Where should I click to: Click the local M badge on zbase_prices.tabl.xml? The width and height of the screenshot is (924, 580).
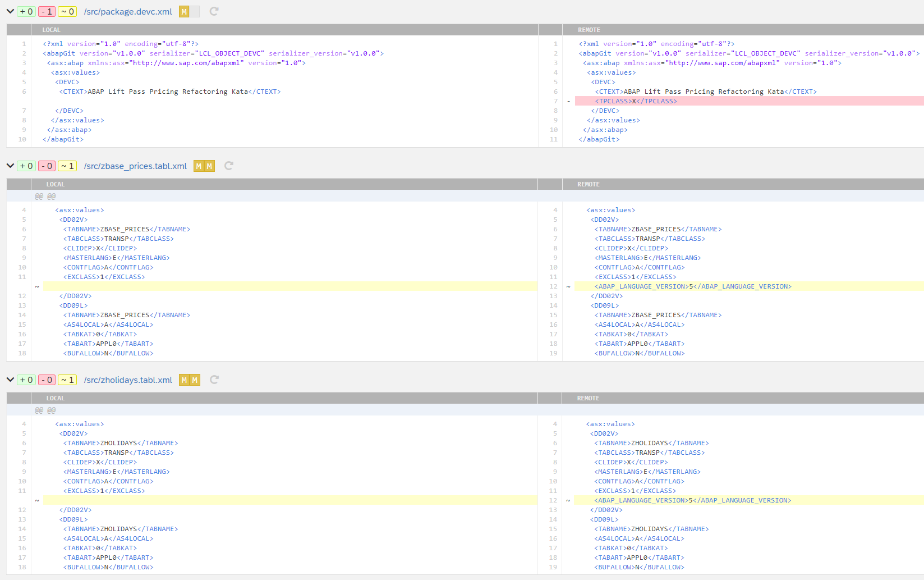pos(198,166)
